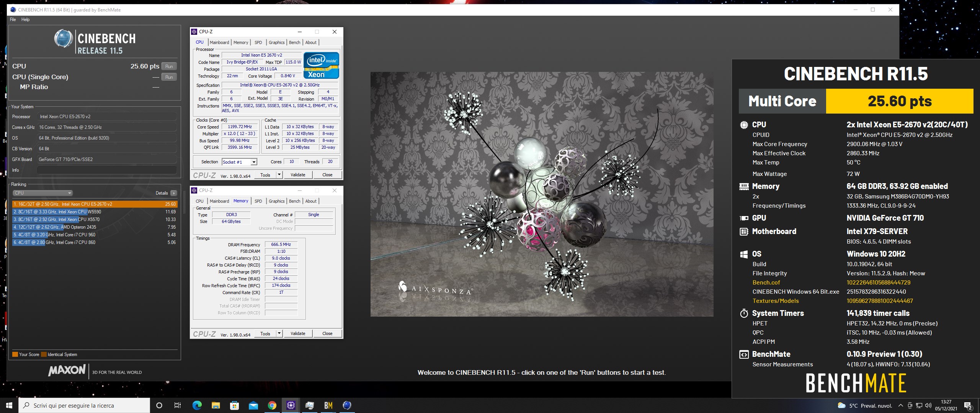Open Memory tab in upper CPU-Z window
Image resolution: width=980 pixels, height=413 pixels.
click(x=241, y=42)
